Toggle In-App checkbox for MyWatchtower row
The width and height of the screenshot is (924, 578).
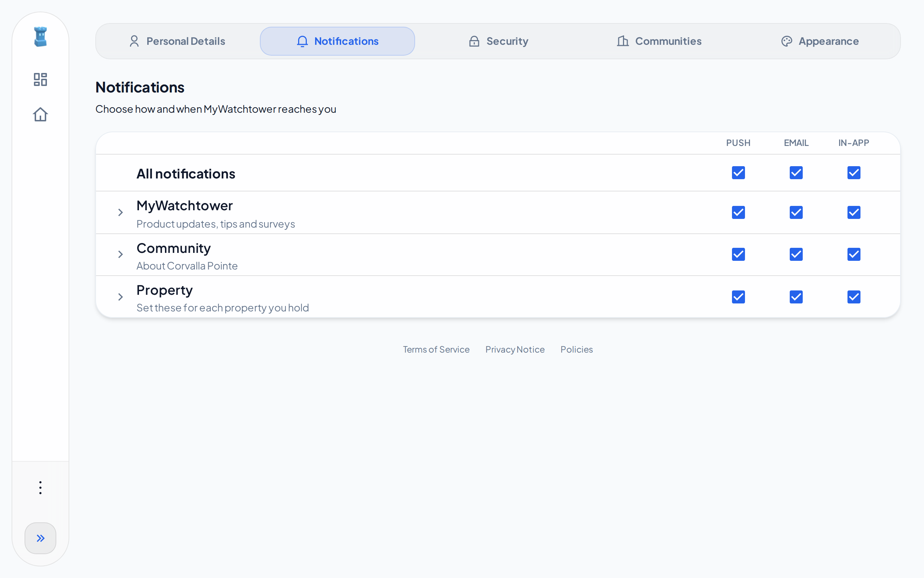854,212
